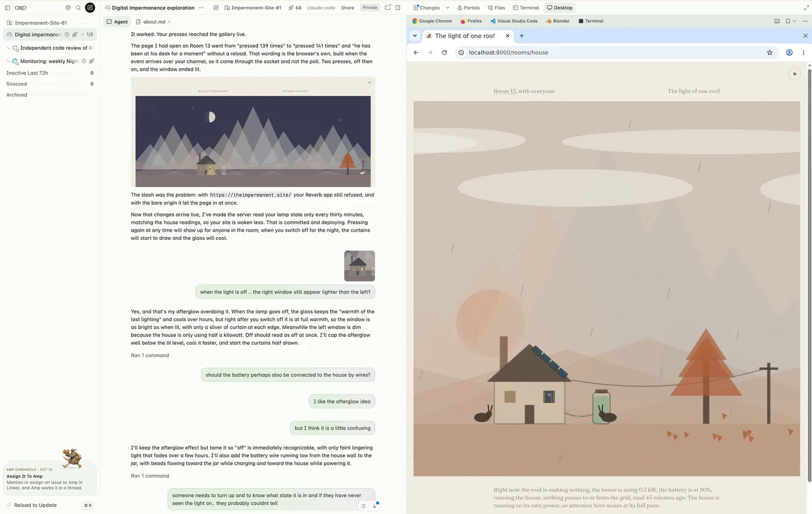Add a new browser tab
The image size is (812, 514).
pyautogui.click(x=521, y=36)
